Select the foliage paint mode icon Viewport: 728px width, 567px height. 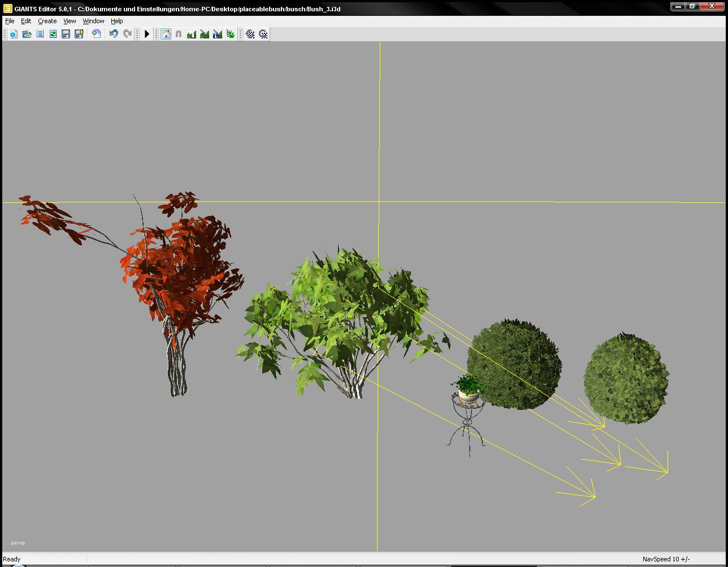231,34
